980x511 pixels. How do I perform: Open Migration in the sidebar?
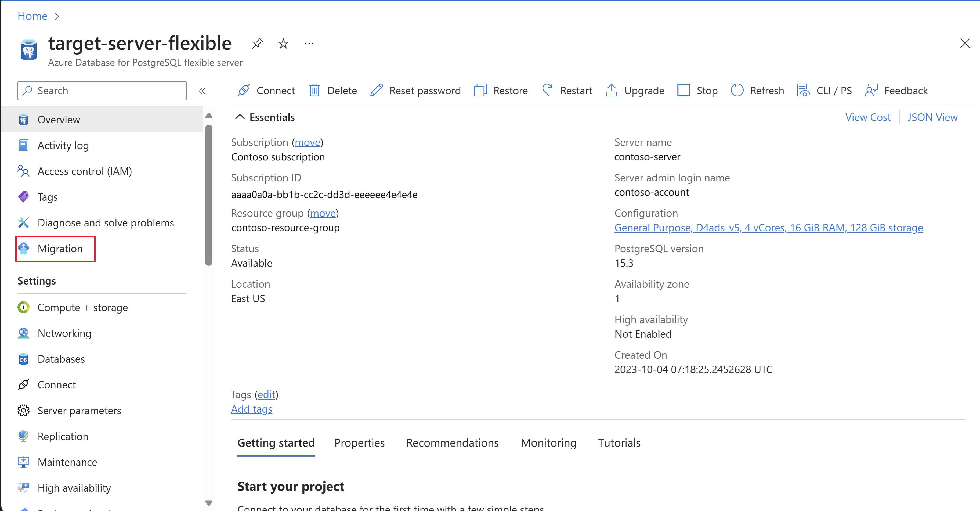click(x=60, y=249)
